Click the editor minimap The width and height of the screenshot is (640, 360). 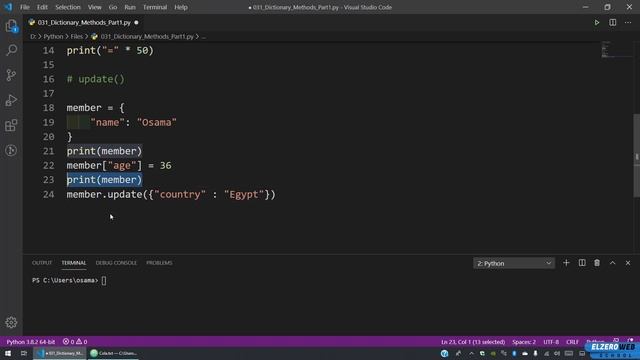coord(616,50)
